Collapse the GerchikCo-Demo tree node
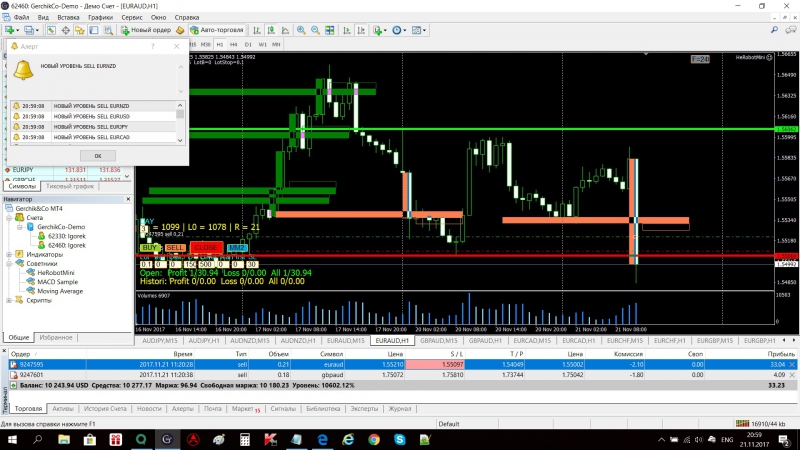 (x=20, y=227)
